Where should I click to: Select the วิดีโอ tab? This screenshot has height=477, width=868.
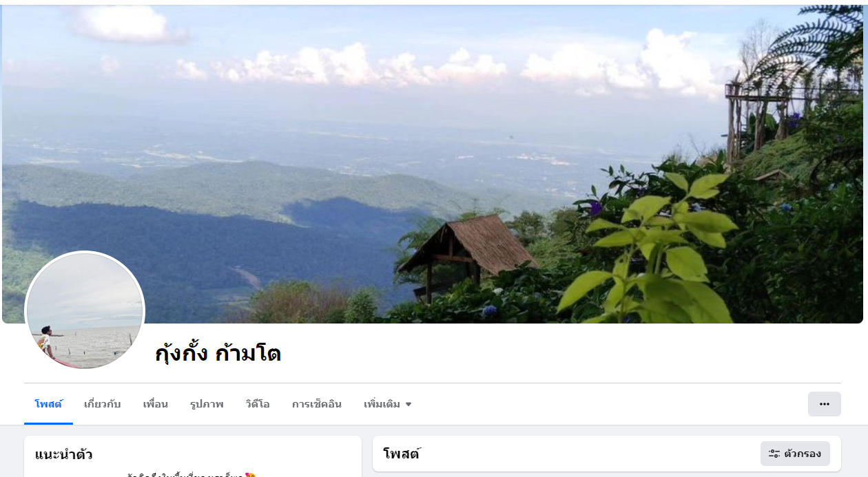pos(258,404)
